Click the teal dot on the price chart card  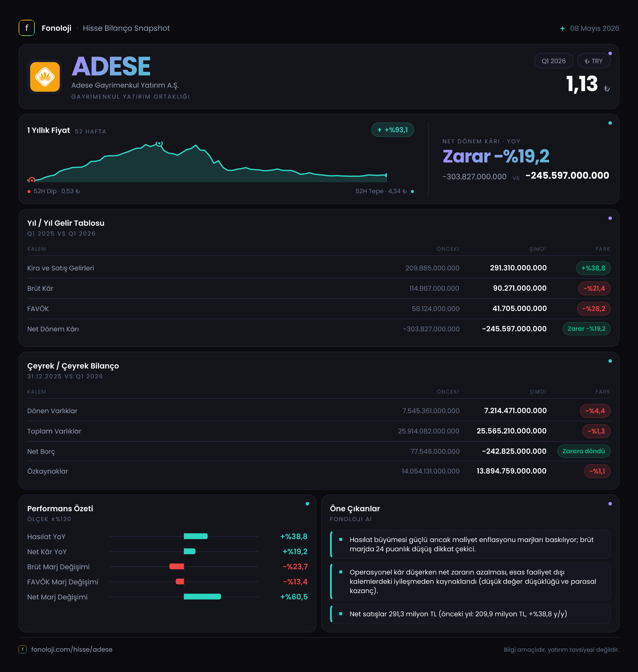pyautogui.click(x=610, y=123)
